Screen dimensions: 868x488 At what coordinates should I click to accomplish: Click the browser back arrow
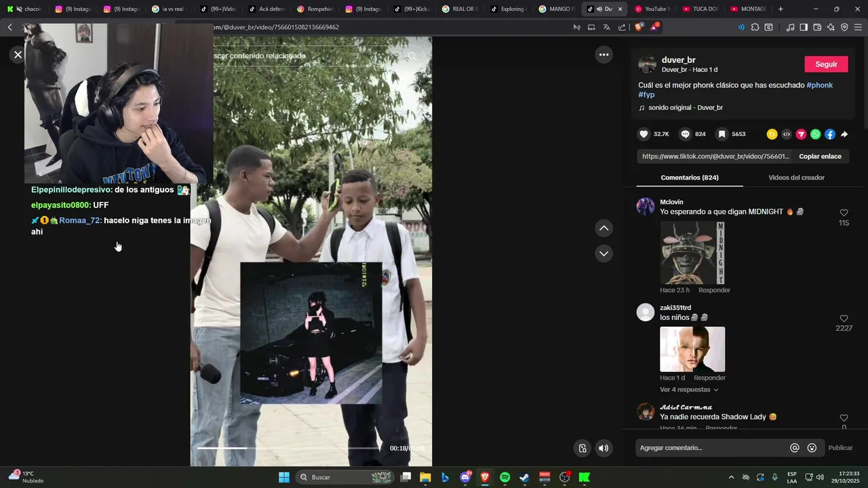click(x=10, y=27)
